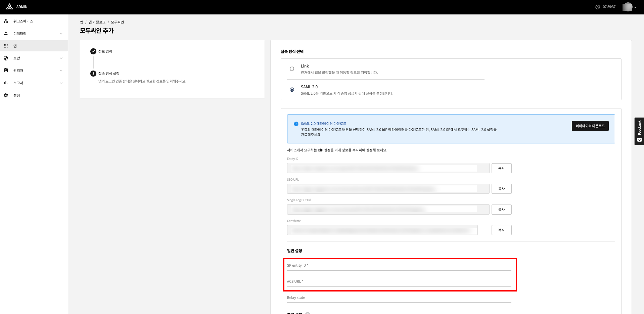Click the SP entity ID input field

399,265
